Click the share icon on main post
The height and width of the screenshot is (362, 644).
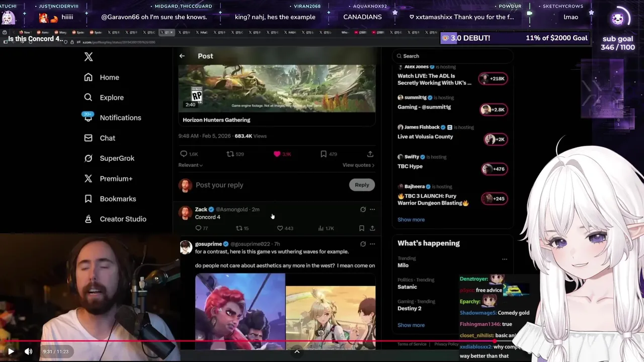370,154
